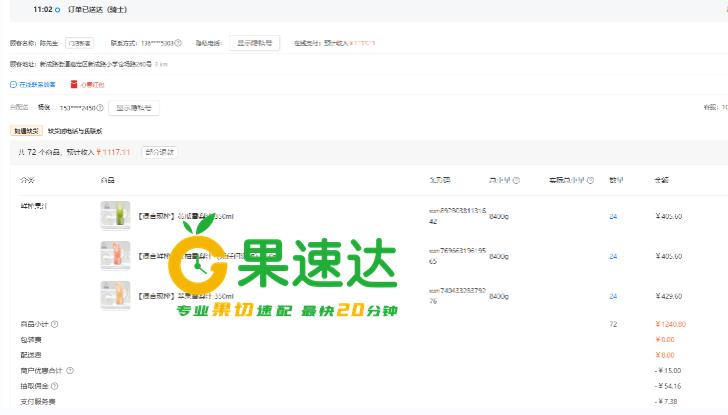Select the customer phone number 138****5303
The width and height of the screenshot is (728, 415).
click(x=157, y=43)
